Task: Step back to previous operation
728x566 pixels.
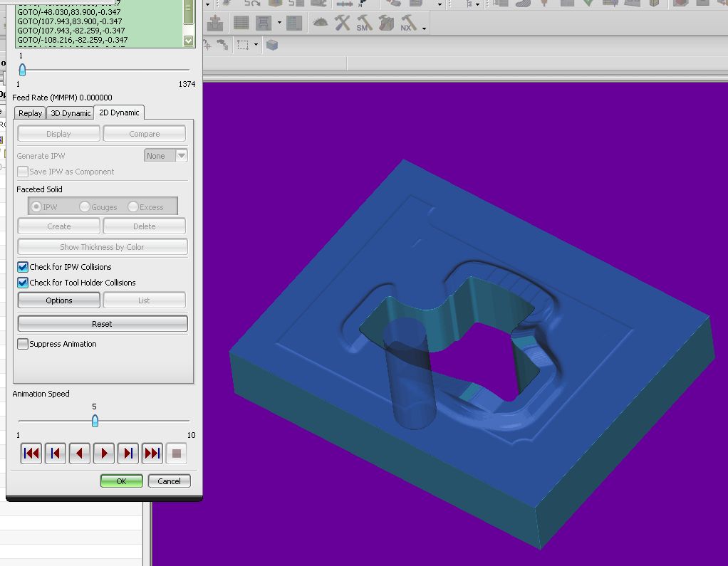Action: [56, 454]
